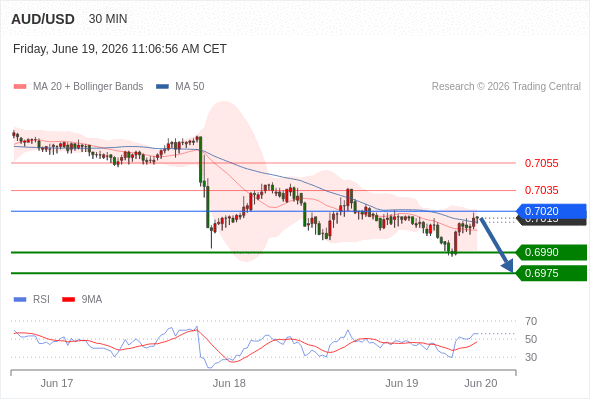Click the red 9MA legend swatch

(x=68, y=300)
